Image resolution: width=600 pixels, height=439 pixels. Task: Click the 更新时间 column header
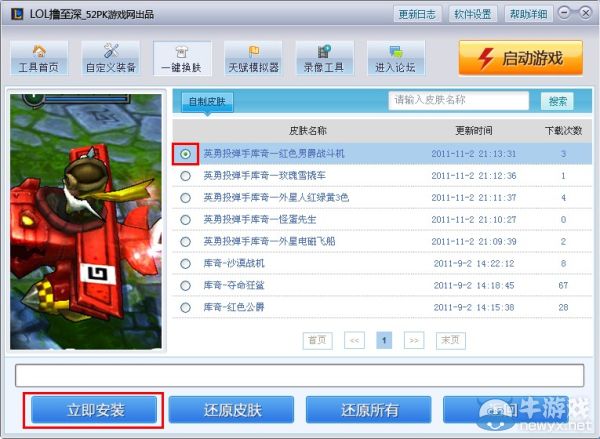pos(474,131)
